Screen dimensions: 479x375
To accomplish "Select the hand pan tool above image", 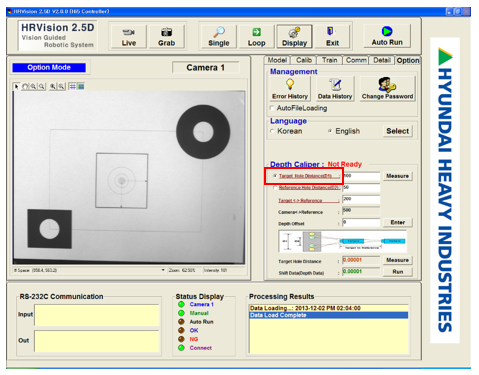I will (x=25, y=87).
